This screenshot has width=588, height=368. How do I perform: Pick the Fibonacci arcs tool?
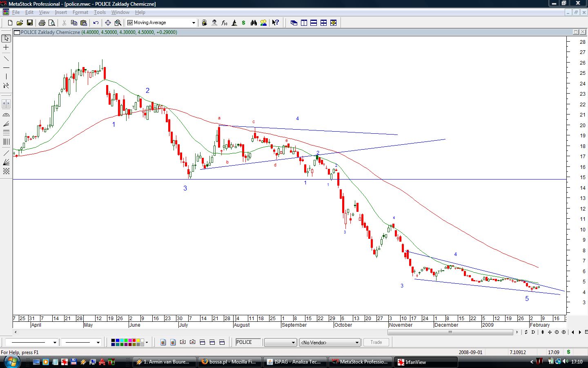pyautogui.click(x=6, y=115)
